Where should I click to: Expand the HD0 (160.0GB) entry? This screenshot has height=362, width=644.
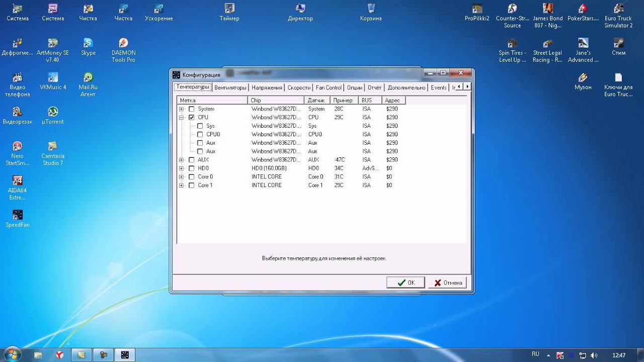click(182, 168)
